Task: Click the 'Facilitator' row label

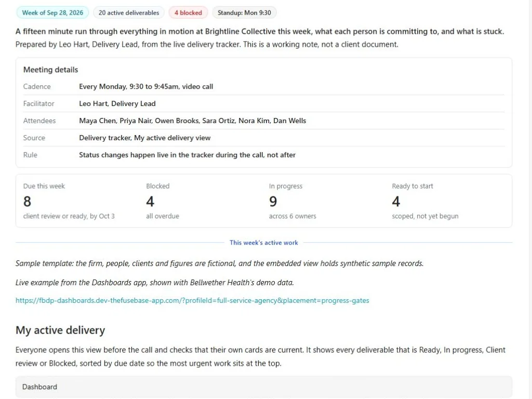Action: [x=38, y=103]
